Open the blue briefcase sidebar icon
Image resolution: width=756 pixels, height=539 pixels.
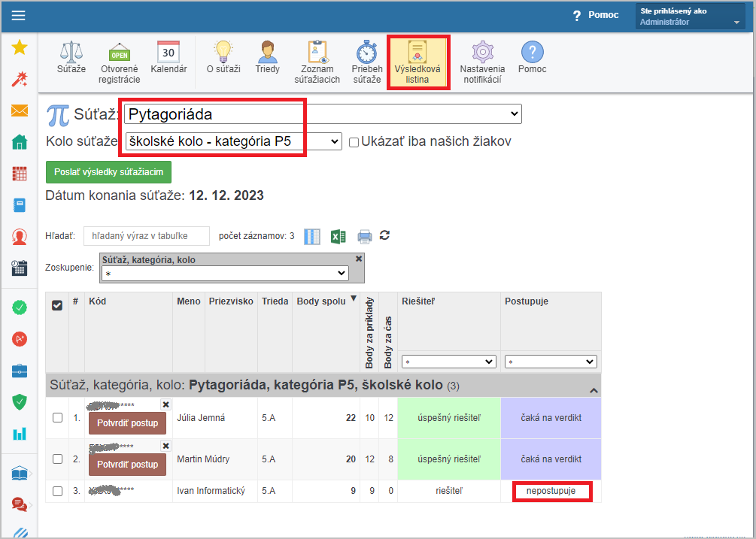point(20,371)
